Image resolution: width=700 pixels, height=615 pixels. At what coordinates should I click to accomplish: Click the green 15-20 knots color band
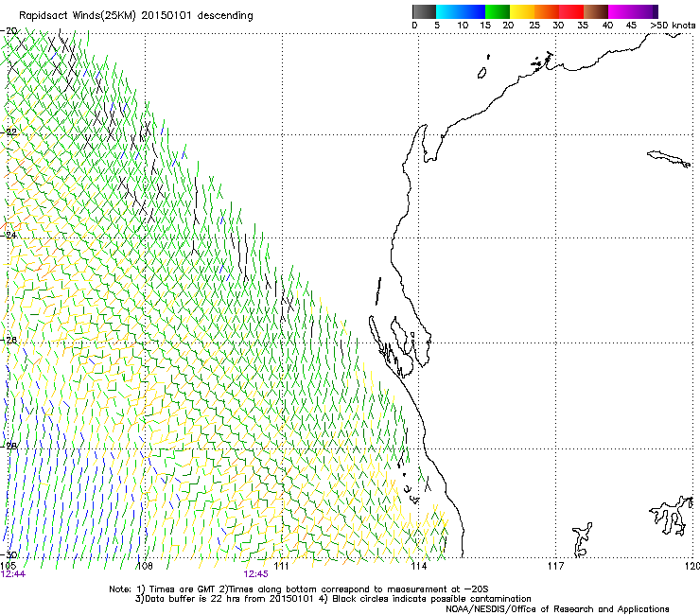tap(498, 11)
